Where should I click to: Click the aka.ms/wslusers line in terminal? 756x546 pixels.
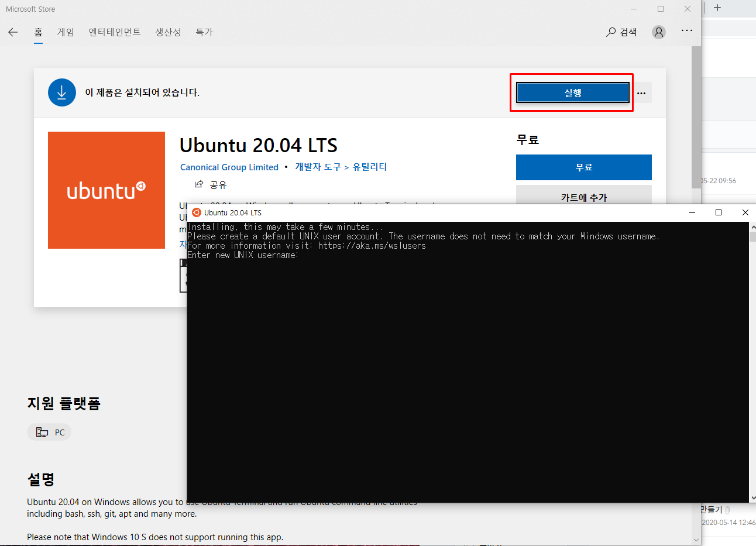[307, 246]
